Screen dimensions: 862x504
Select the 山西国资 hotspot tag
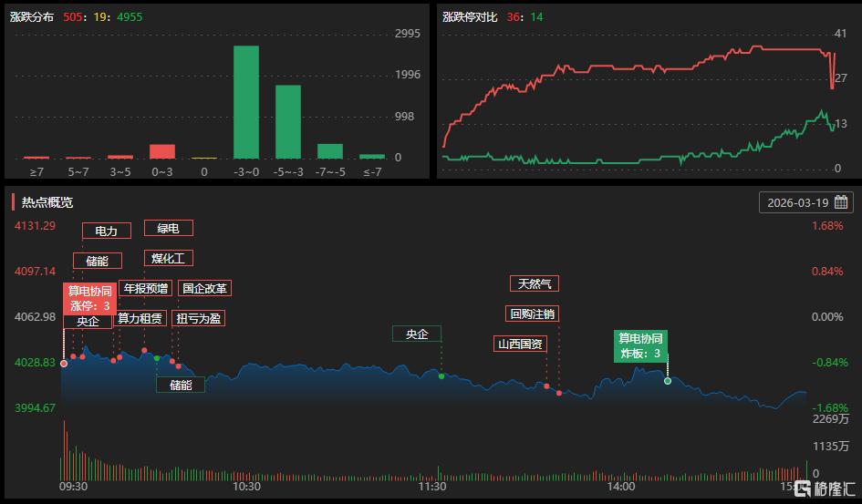tap(520, 345)
